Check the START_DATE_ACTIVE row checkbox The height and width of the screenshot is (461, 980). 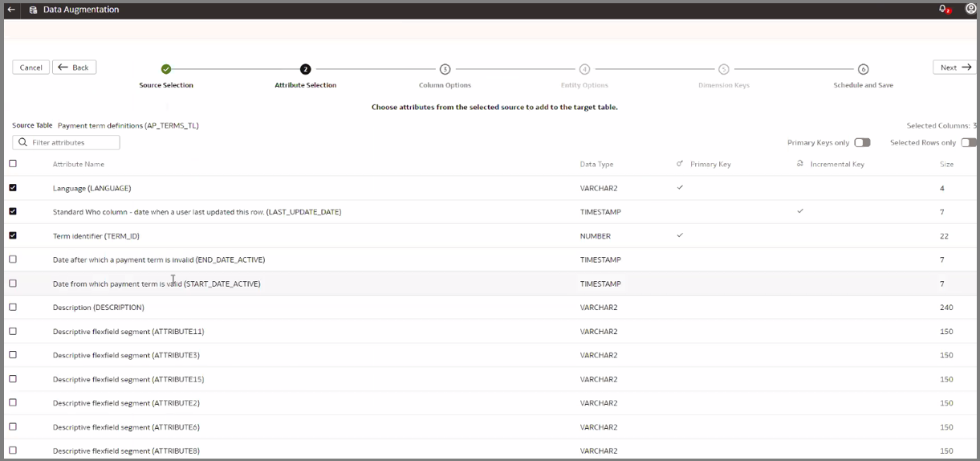point(13,284)
